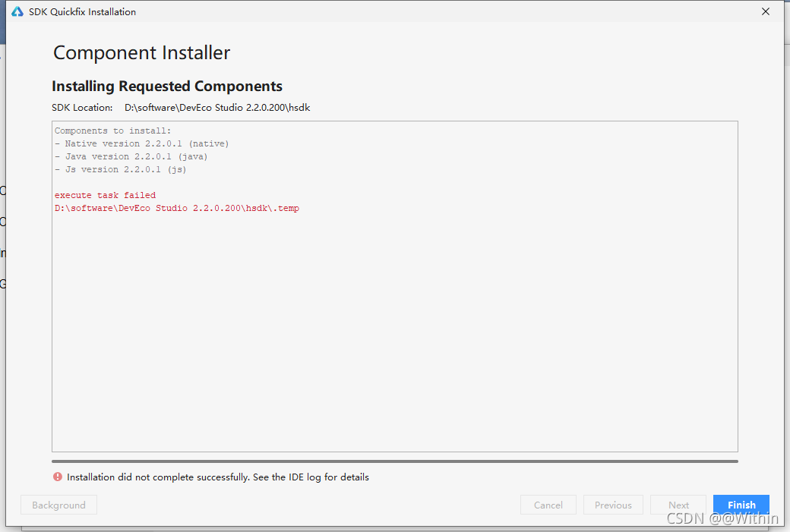The height and width of the screenshot is (532, 790).
Task: Click the 'SDK Quickfix Installation' title bar text
Action: [x=82, y=11]
